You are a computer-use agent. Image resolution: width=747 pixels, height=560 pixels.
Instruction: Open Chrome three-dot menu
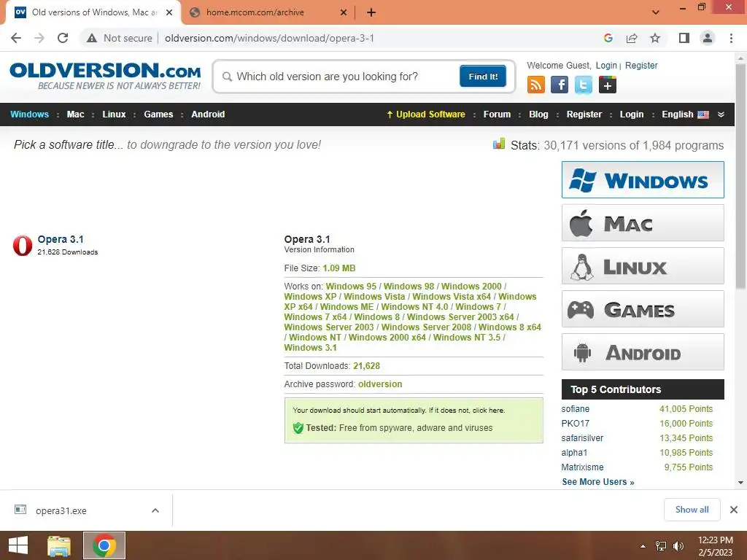(731, 38)
